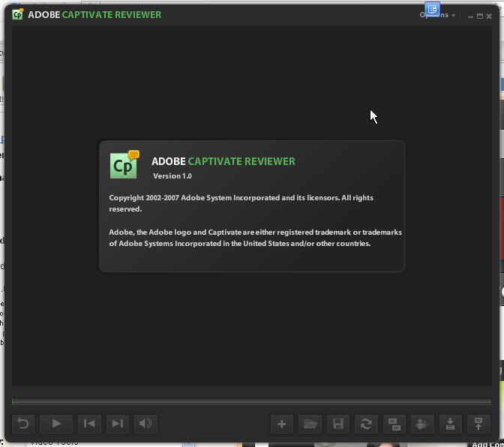
Task: Click the comment list view icon
Action: [x=394, y=424]
